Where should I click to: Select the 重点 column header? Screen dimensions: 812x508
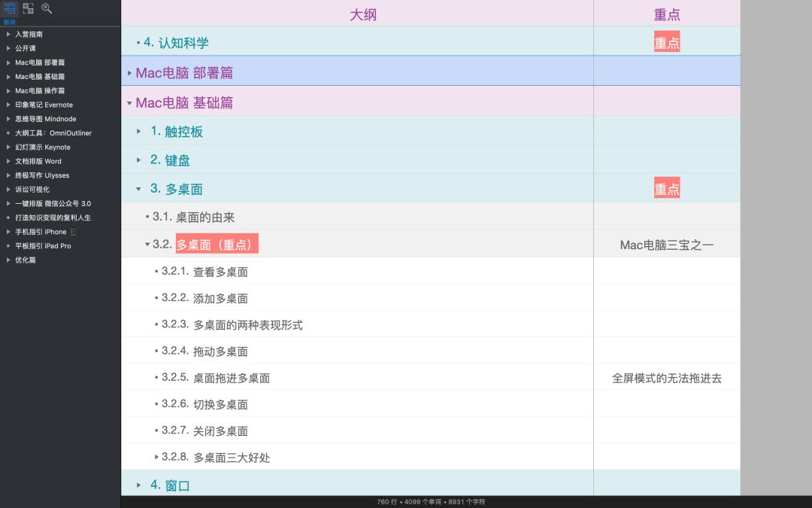(666, 14)
